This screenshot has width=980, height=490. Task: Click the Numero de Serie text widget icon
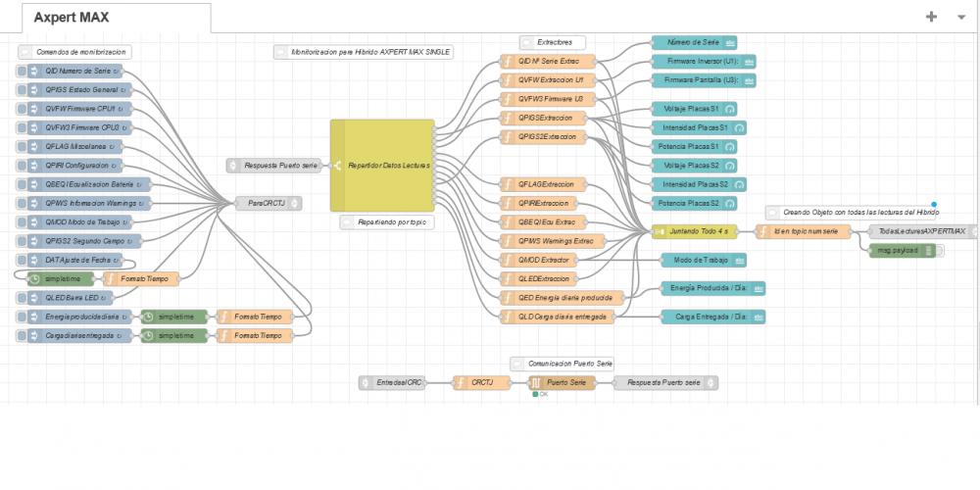pos(731,42)
